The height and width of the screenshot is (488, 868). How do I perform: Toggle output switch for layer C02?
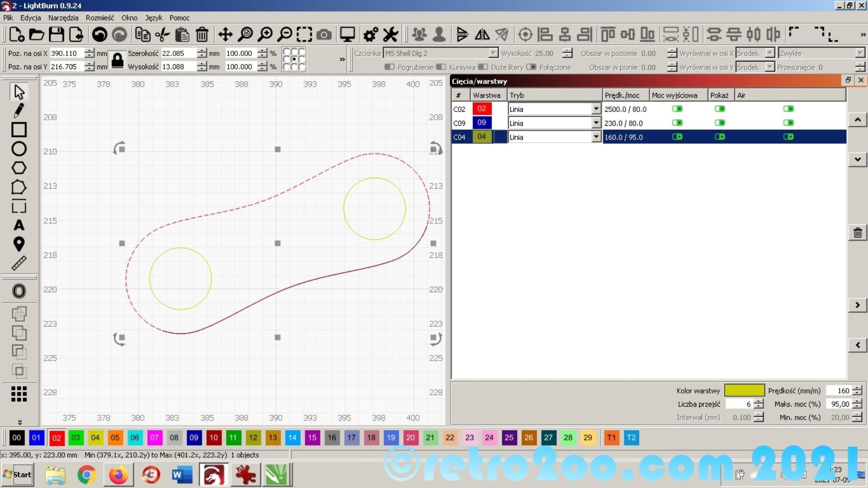pos(677,109)
